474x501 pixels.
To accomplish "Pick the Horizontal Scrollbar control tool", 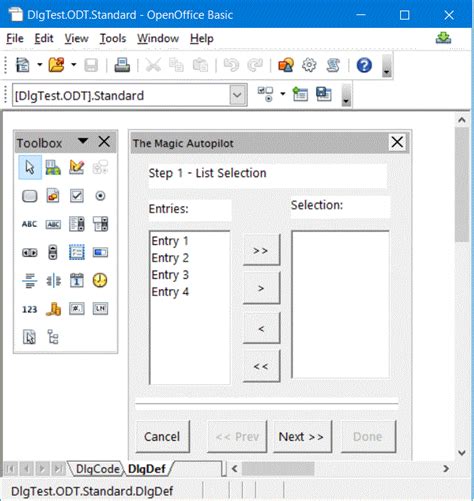I will (30, 253).
